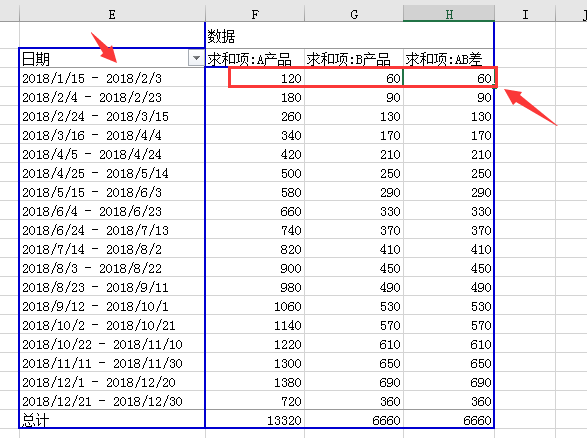Viewport: 587px width, 438px height.
Task: Click the 日期 field header cell
Action: (112, 58)
